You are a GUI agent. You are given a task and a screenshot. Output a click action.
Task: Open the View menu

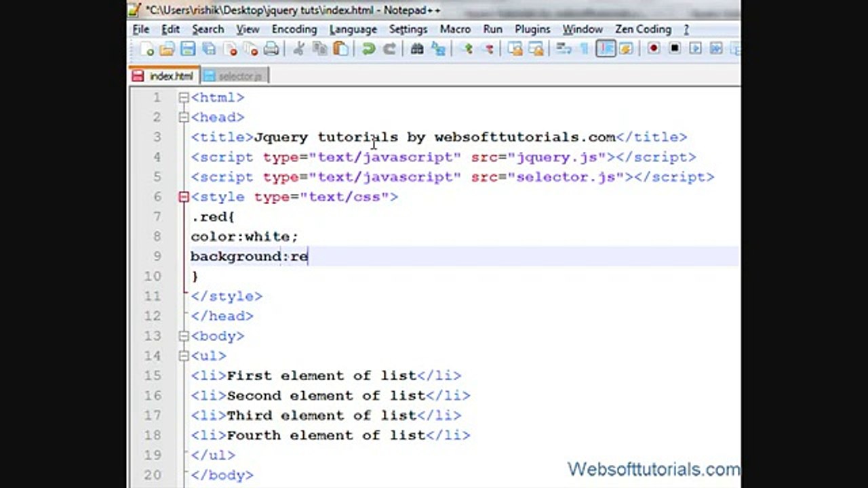click(248, 29)
